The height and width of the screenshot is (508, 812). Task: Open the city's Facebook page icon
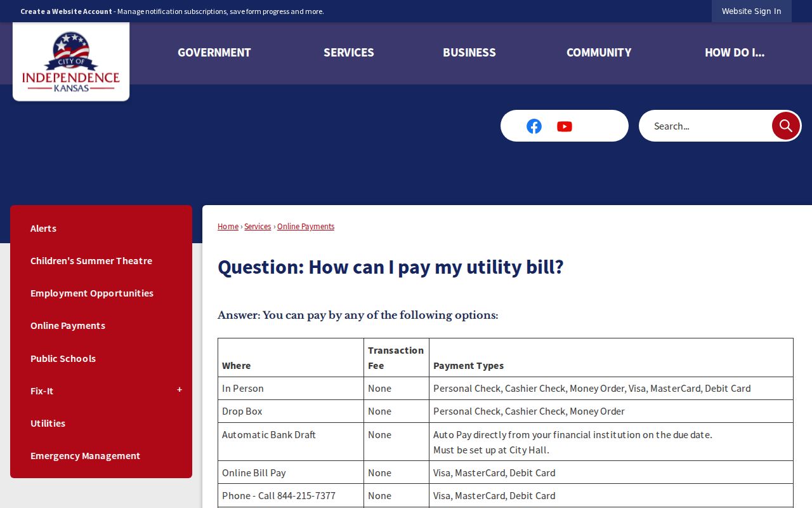click(x=534, y=126)
